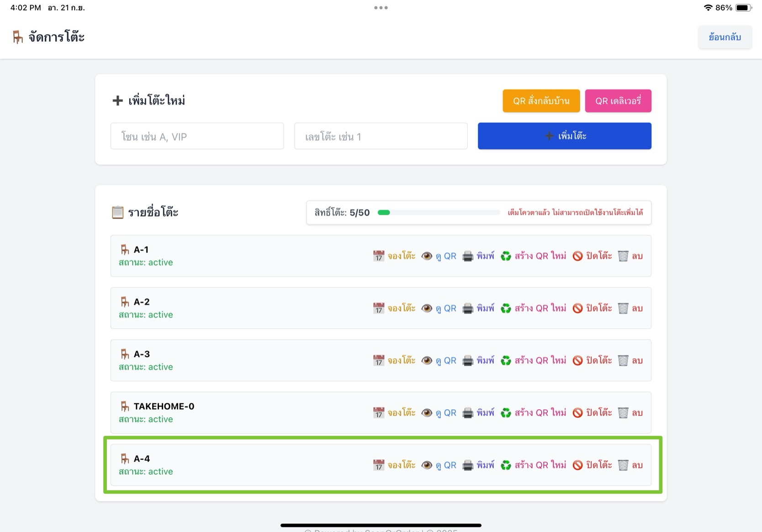Click close-table prohibit icon for A-1
Screen dimensions: 762x532
tap(577, 256)
